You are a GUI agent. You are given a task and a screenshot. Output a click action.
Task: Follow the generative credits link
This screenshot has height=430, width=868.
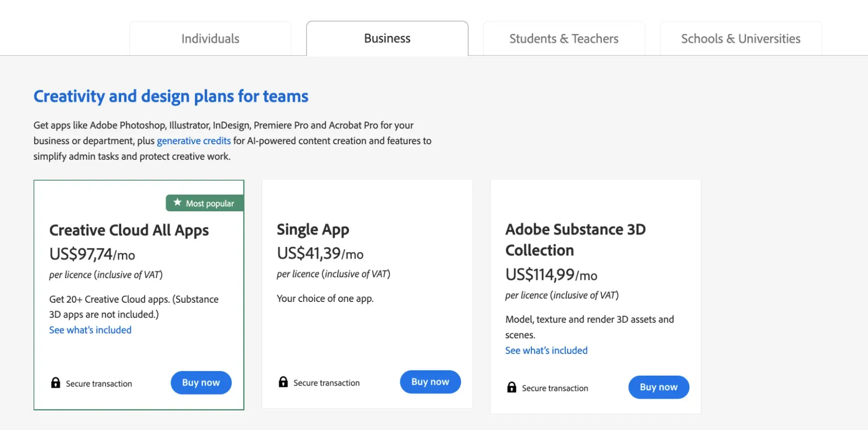pos(194,141)
